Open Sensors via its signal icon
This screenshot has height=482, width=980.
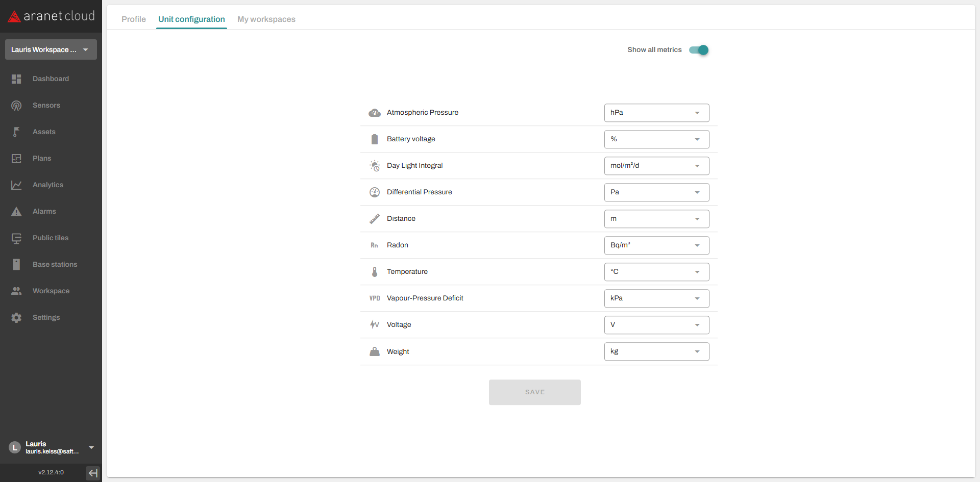point(16,106)
